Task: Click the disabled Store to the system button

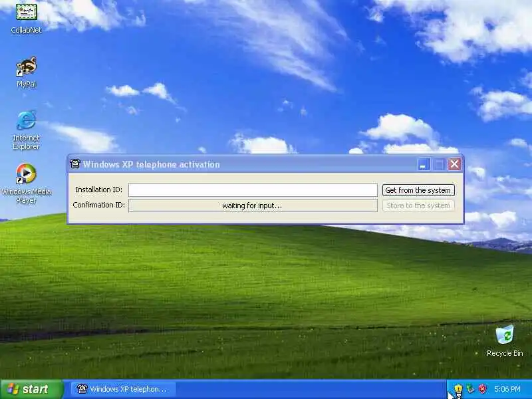Action: [418, 205]
